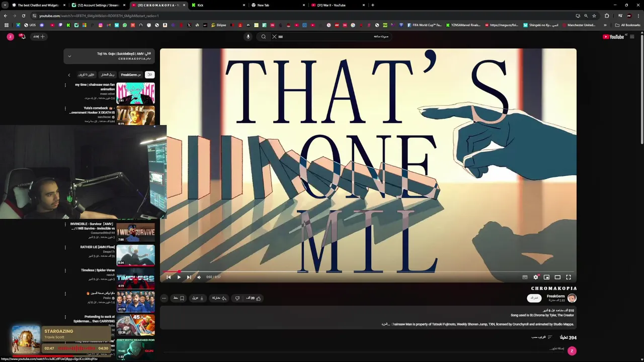644x362 pixels.
Task: Subscribe to the FreakGerm channel
Action: [x=534, y=298]
